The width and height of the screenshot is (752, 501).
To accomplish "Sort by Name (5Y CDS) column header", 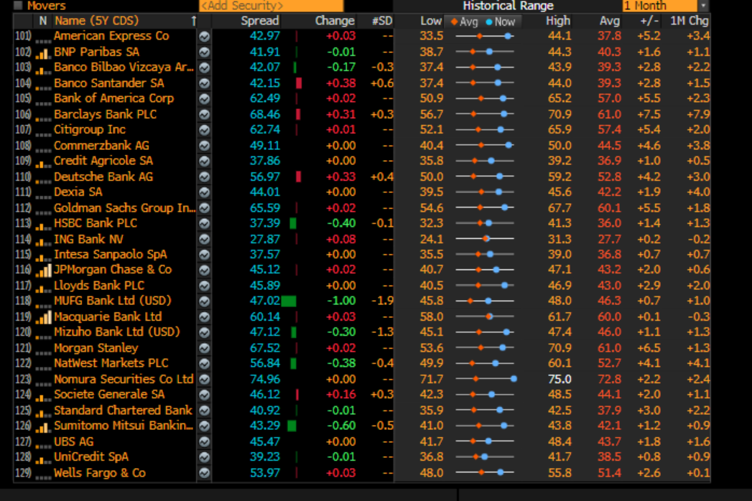I will click(96, 21).
